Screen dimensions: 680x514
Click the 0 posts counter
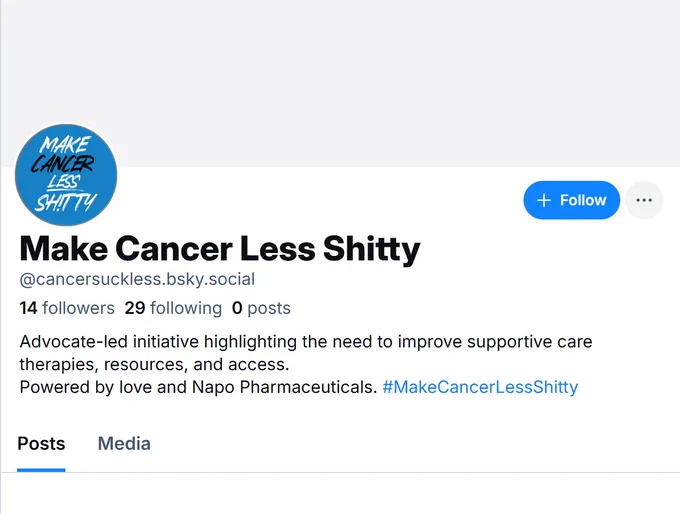click(261, 308)
